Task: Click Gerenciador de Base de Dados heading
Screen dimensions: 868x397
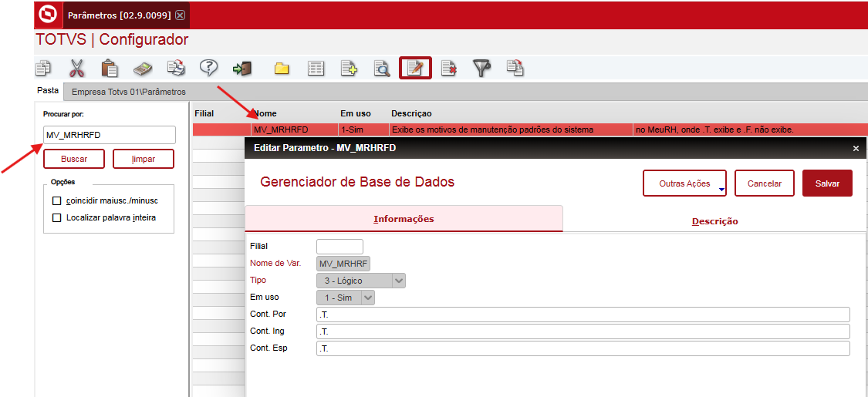Action: point(357,181)
